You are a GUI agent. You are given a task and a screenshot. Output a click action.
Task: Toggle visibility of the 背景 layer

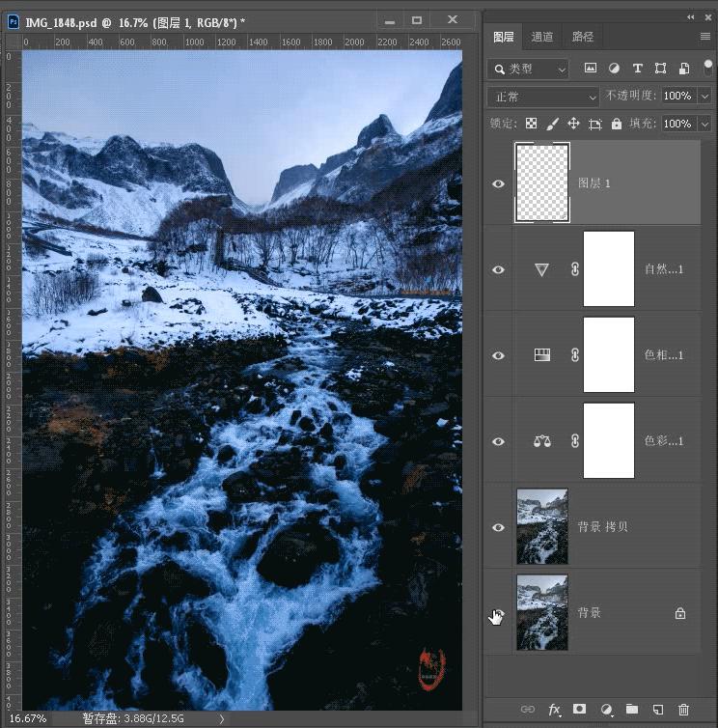(x=498, y=613)
